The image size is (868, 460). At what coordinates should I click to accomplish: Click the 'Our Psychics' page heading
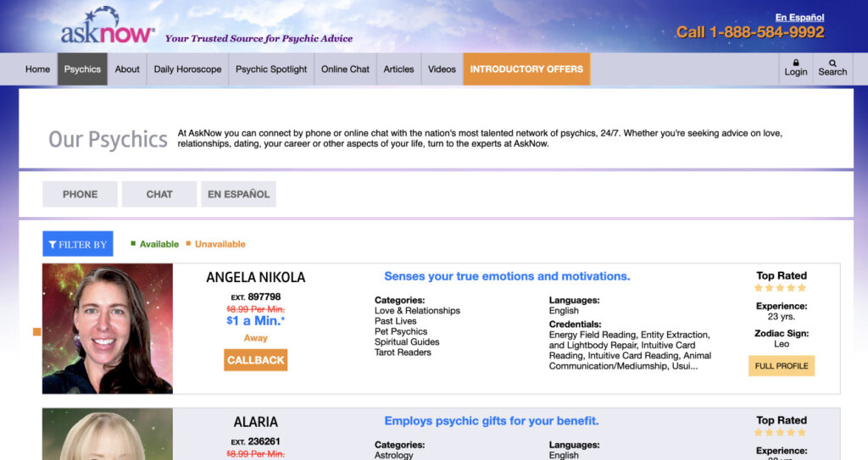[x=108, y=140]
